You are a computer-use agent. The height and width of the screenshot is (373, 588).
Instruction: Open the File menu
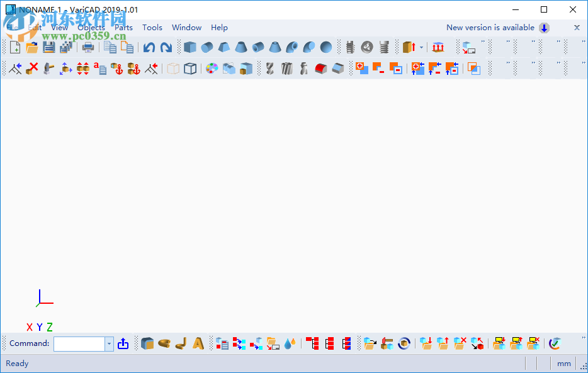pyautogui.click(x=12, y=27)
